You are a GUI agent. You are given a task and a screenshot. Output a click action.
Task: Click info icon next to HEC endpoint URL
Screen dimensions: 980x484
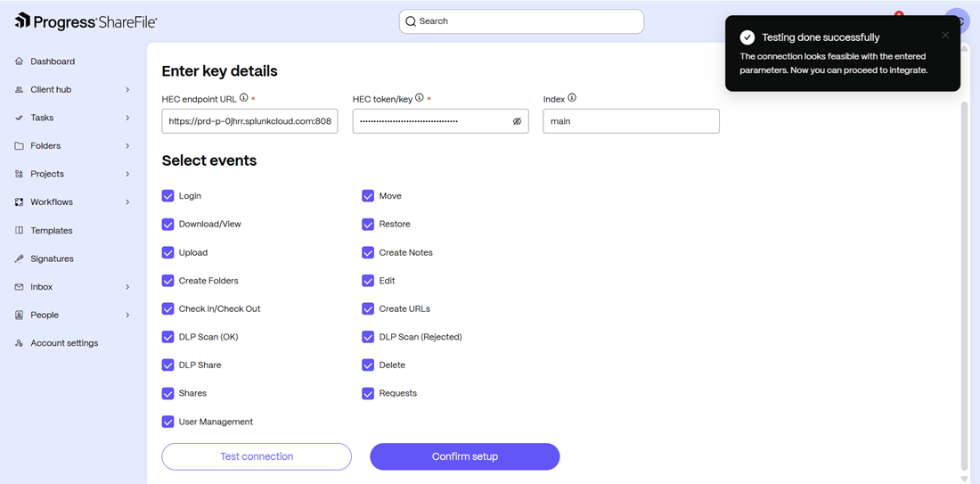pos(244,97)
